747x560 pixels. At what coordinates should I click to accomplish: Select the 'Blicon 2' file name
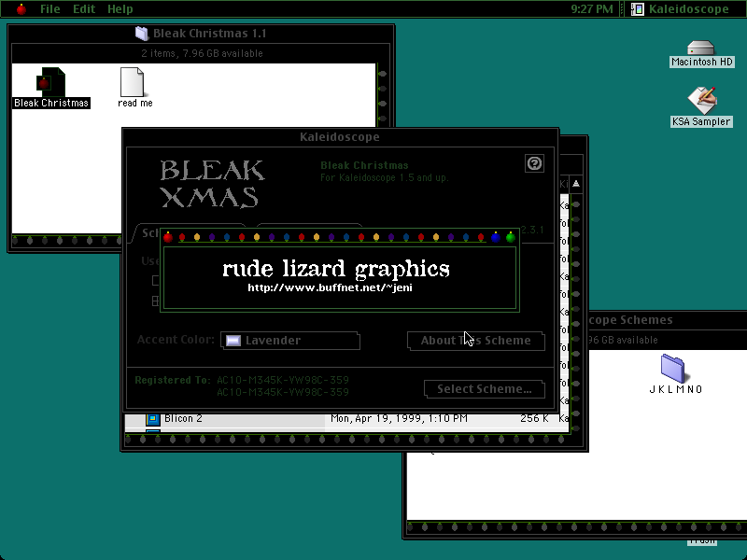pos(183,418)
